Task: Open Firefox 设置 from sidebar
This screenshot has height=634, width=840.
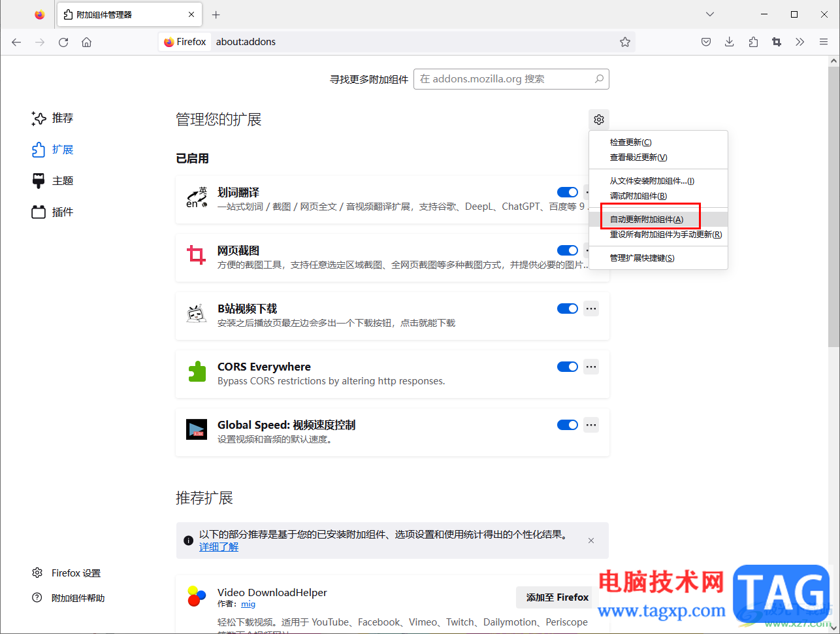Action: point(67,573)
